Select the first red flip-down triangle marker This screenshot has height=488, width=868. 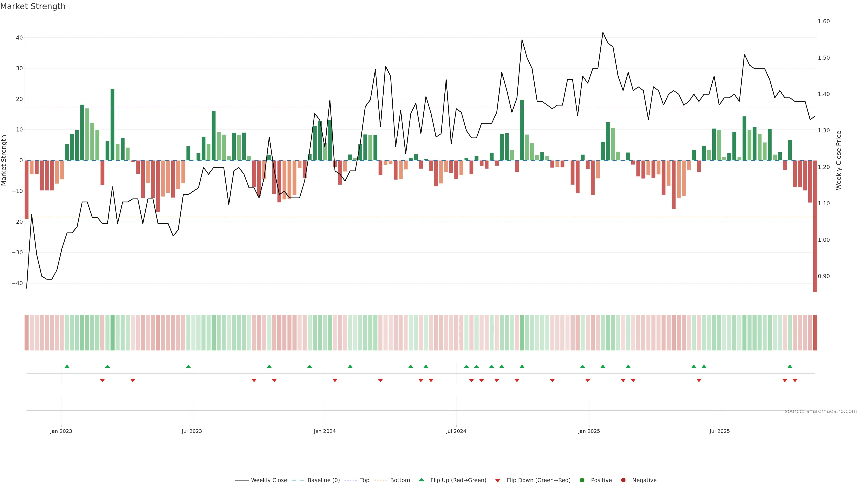click(102, 380)
